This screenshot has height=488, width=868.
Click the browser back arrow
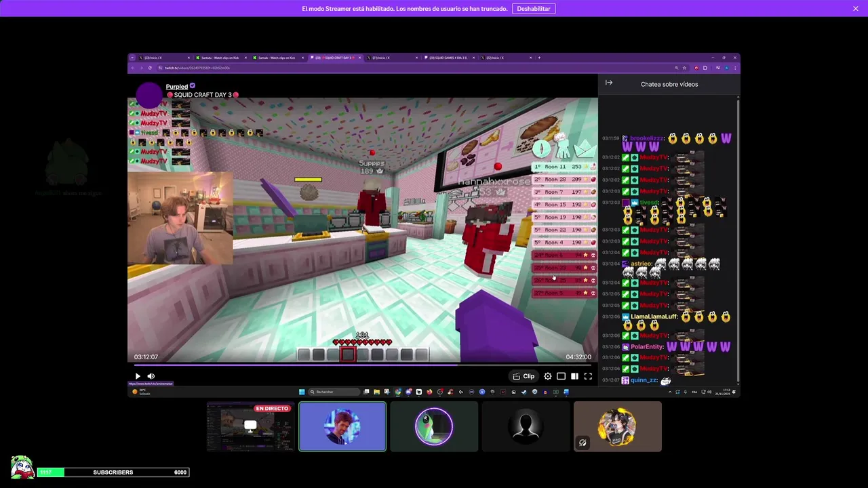[x=133, y=68]
